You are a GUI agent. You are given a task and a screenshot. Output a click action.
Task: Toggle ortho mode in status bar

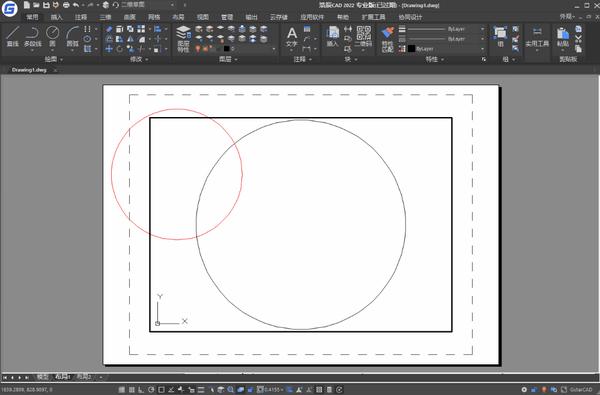point(141,390)
